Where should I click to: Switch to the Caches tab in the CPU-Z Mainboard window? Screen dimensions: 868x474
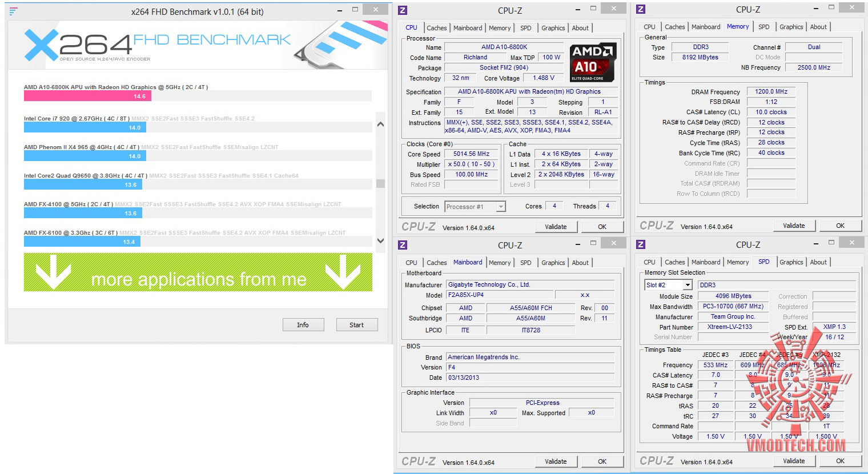[x=437, y=263]
